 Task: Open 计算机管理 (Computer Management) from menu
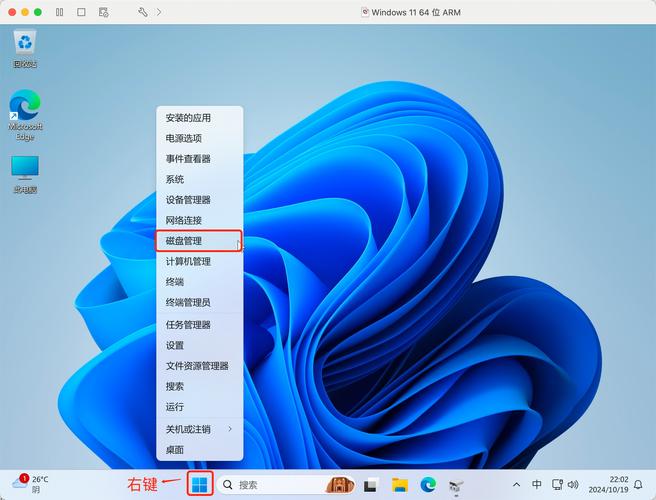pyautogui.click(x=200, y=262)
